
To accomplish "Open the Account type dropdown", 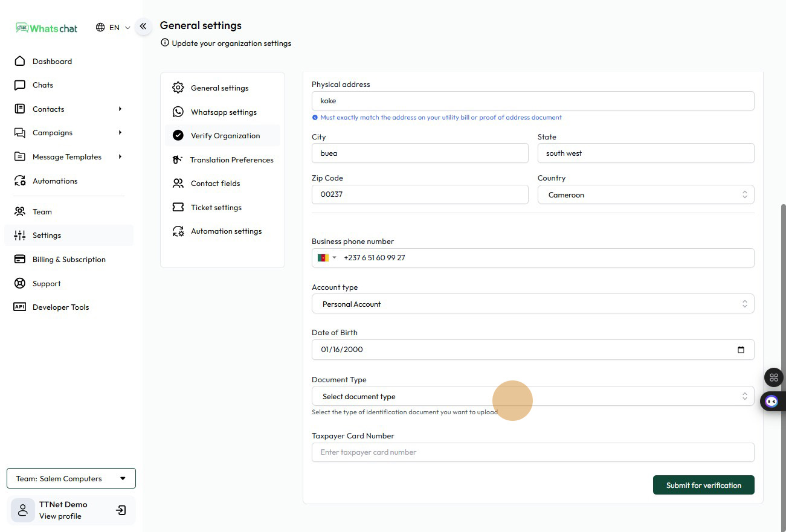I will coord(532,304).
